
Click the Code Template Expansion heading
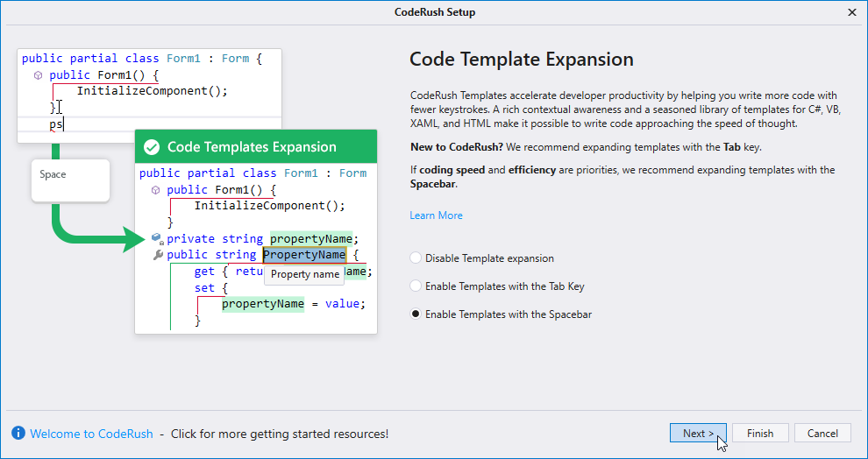tap(522, 60)
